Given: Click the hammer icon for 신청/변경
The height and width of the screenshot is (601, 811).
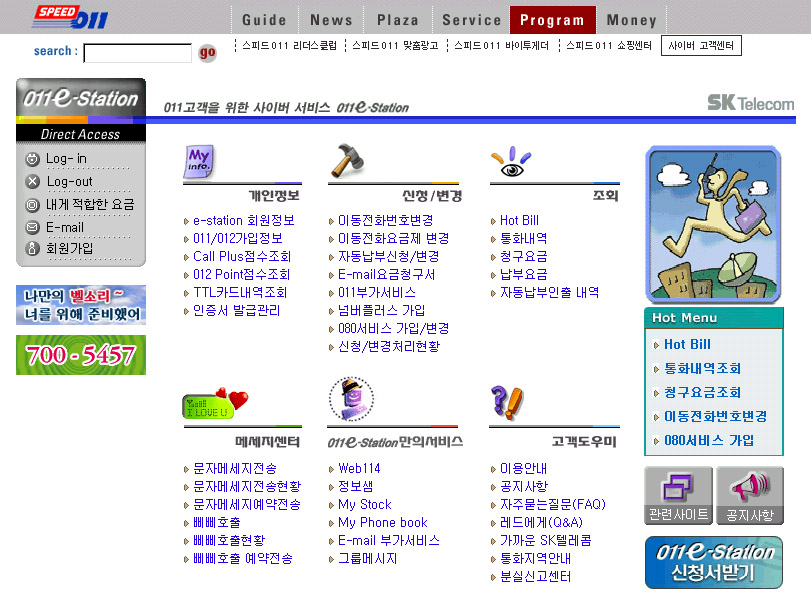Looking at the screenshot, I should click(x=347, y=161).
